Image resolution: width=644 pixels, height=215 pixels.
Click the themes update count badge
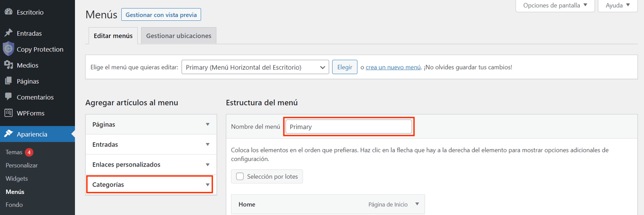[x=29, y=152]
